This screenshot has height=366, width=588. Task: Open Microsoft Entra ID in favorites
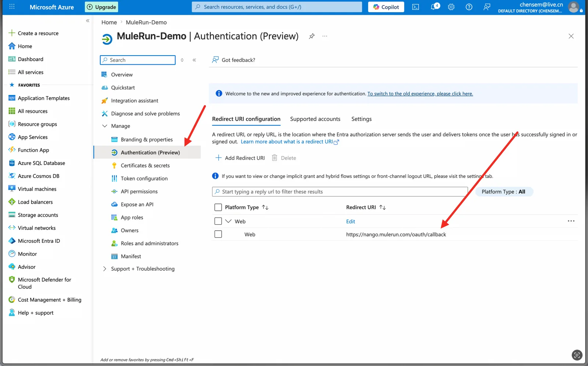[x=39, y=241]
